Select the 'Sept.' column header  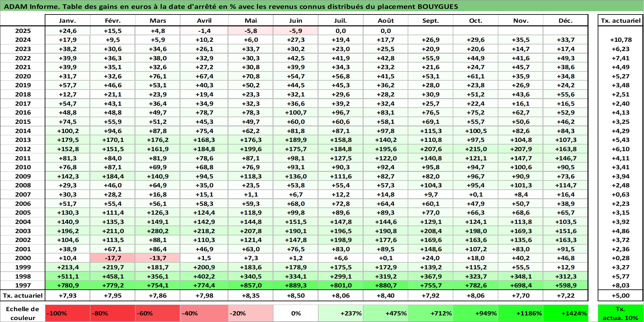pyautogui.click(x=431, y=20)
